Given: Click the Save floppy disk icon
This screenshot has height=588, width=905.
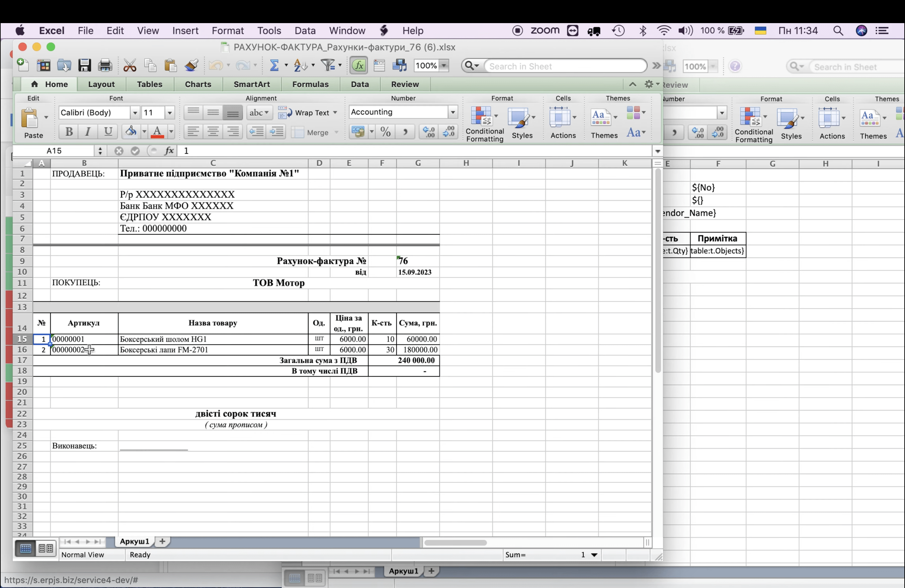Looking at the screenshot, I should 84,66.
